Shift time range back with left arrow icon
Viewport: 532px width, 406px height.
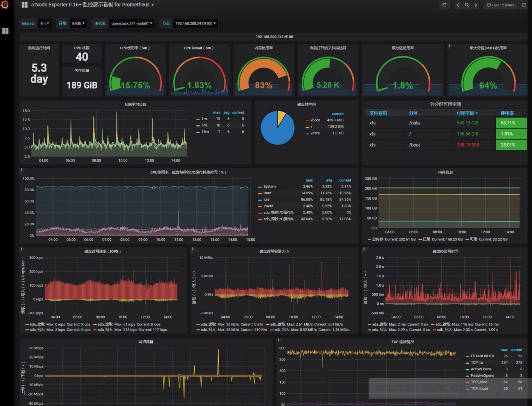457,5
